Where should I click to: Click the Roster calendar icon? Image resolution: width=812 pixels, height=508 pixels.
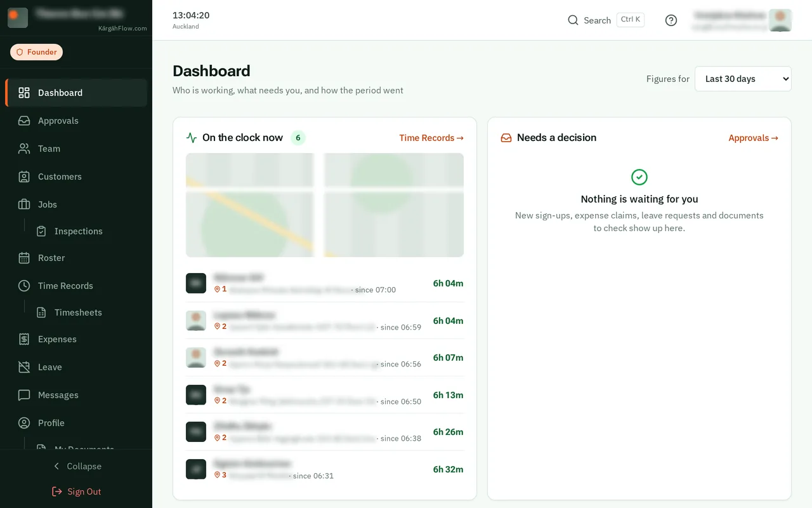click(x=24, y=258)
